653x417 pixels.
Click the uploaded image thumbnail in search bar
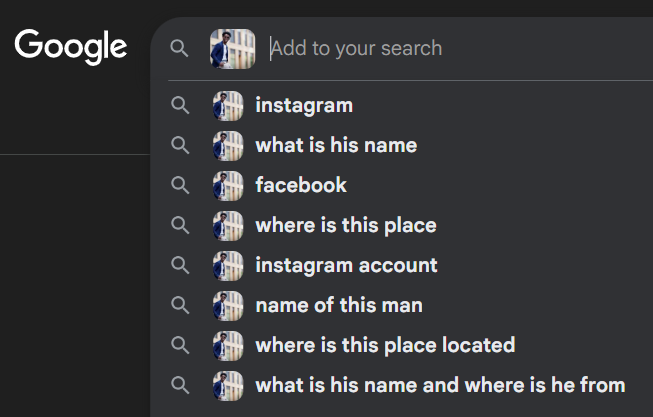pyautogui.click(x=232, y=48)
